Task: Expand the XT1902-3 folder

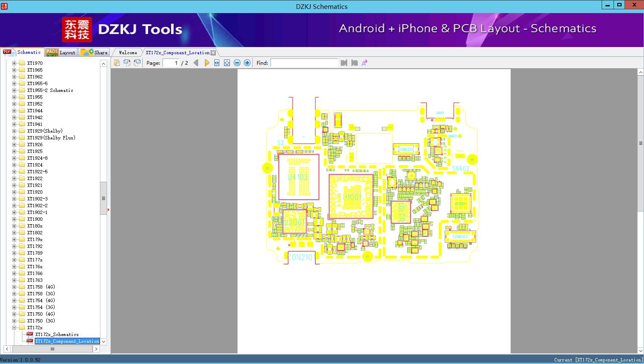Action: [14, 199]
